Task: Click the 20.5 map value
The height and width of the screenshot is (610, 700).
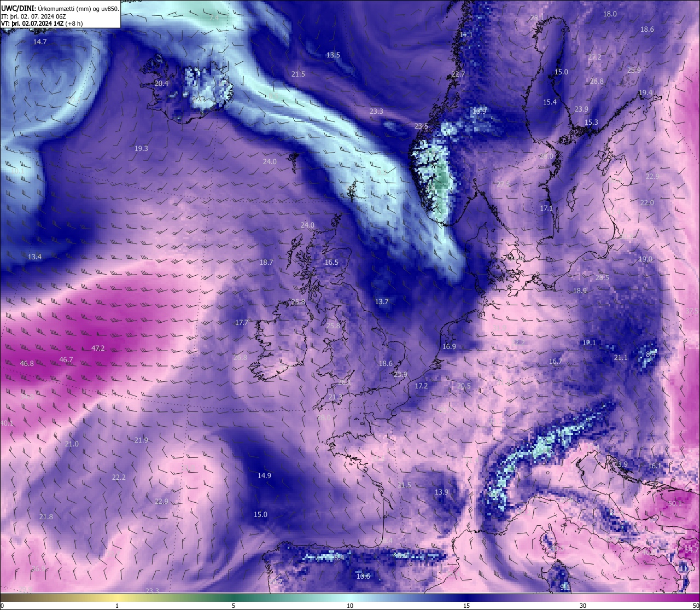Action: (464, 386)
